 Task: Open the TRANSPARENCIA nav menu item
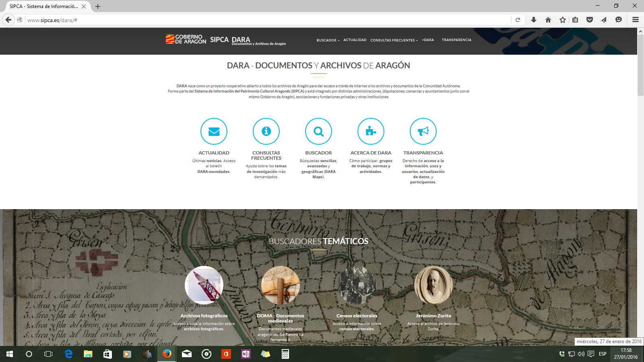point(456,40)
